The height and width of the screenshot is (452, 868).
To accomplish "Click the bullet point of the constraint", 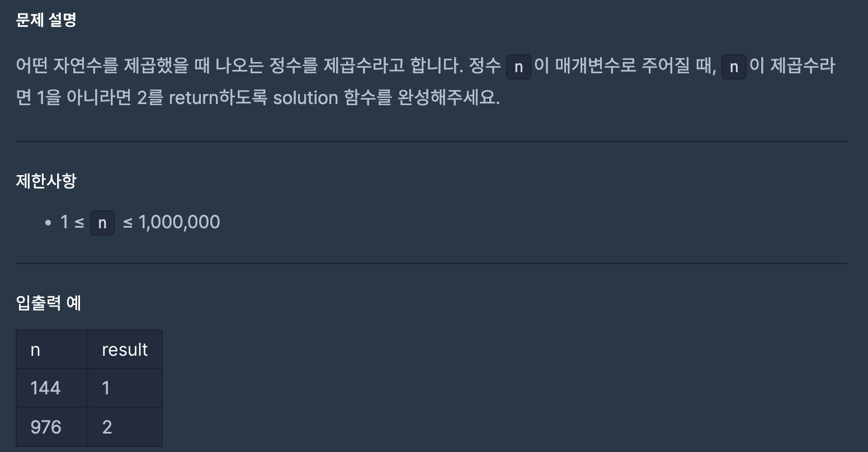I will [48, 223].
